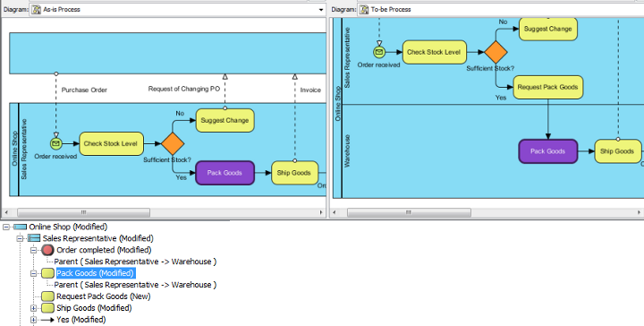This screenshot has height=326, width=644.
Task: Select Suggest Change task in To-be diagram
Action: pyautogui.click(x=548, y=30)
